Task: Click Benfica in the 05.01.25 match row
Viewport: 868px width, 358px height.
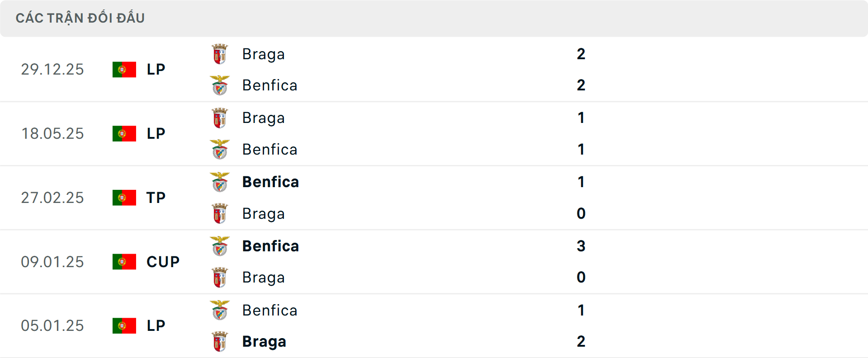Action: (270, 310)
